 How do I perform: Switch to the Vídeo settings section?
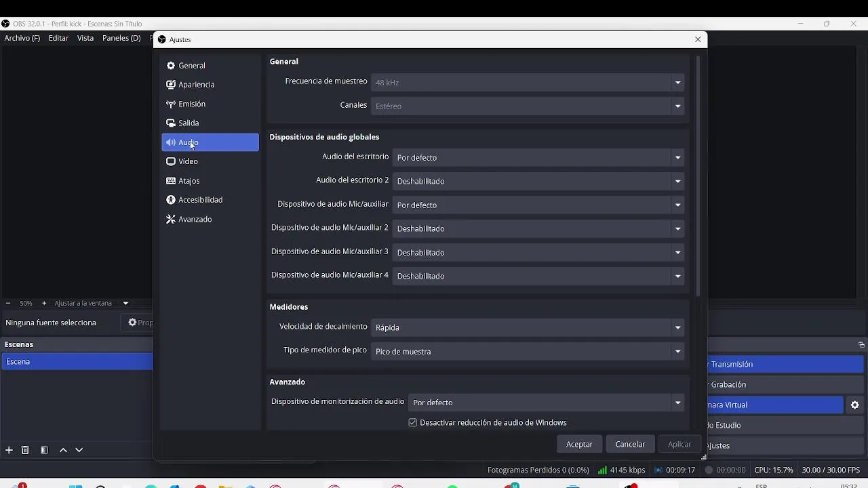coord(210,161)
